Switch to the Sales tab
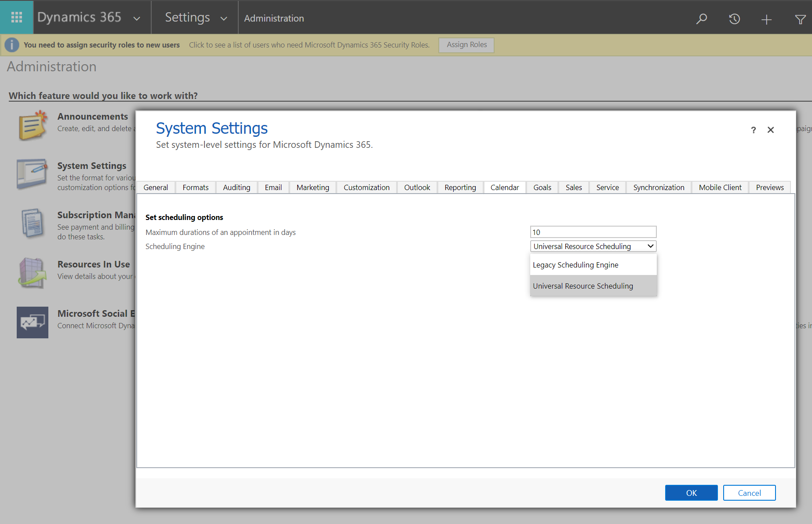 [574, 187]
